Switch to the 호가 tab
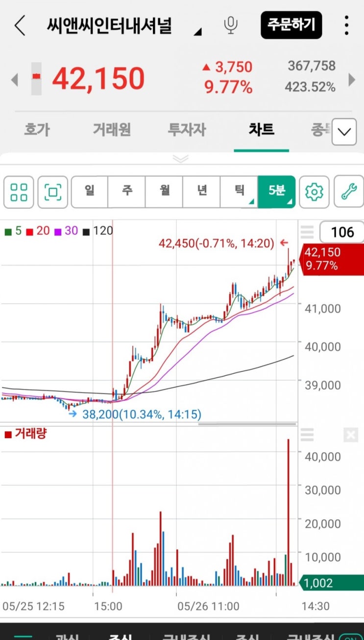This screenshot has height=640, width=364. [37, 130]
